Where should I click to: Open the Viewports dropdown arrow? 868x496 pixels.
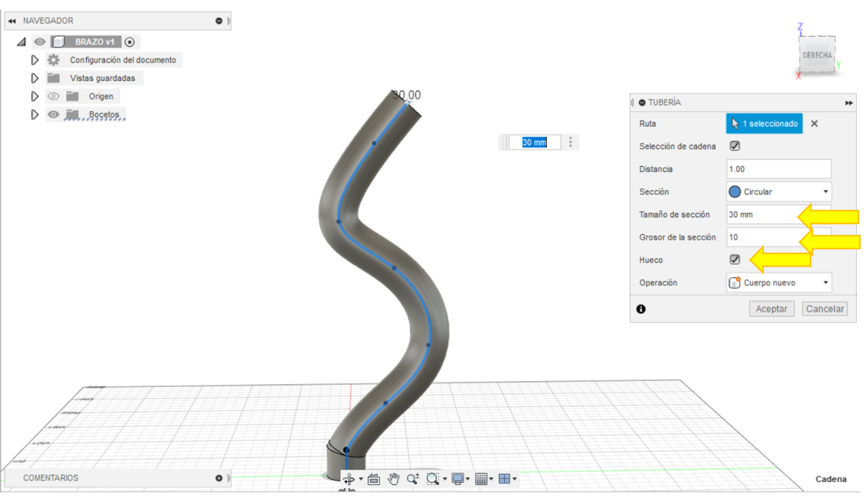point(515,479)
